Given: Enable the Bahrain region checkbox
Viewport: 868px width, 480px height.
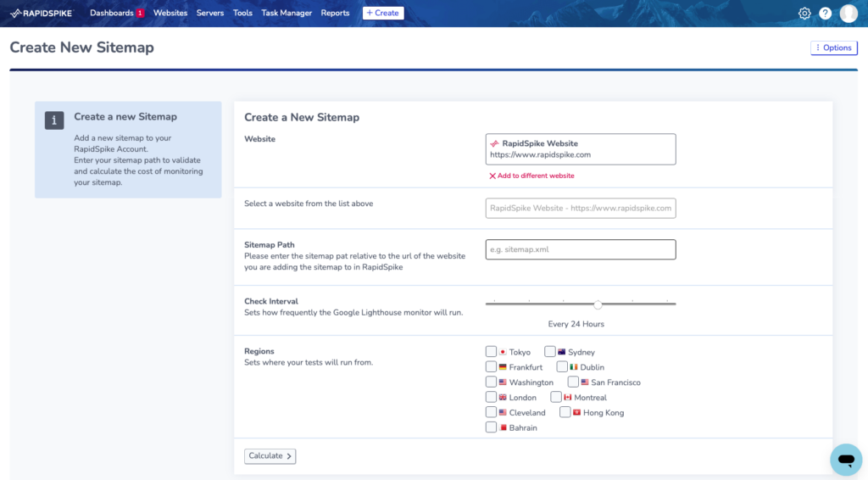Looking at the screenshot, I should [x=491, y=427].
